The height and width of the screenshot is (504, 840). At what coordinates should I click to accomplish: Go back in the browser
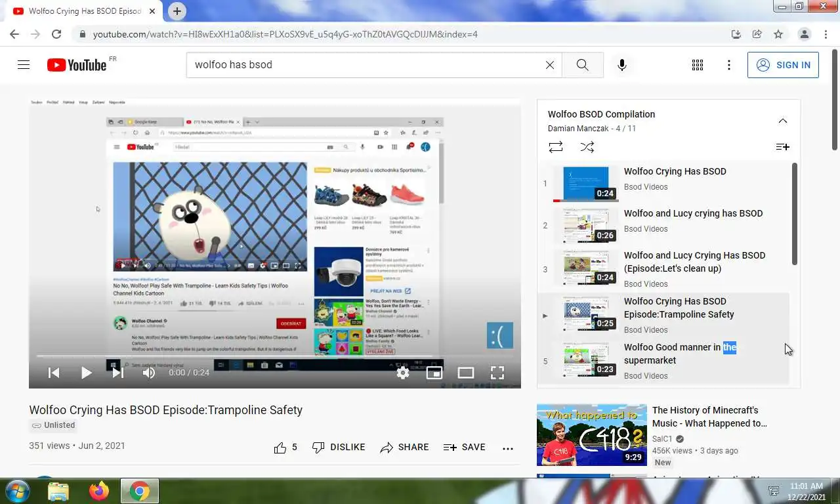[x=14, y=34]
